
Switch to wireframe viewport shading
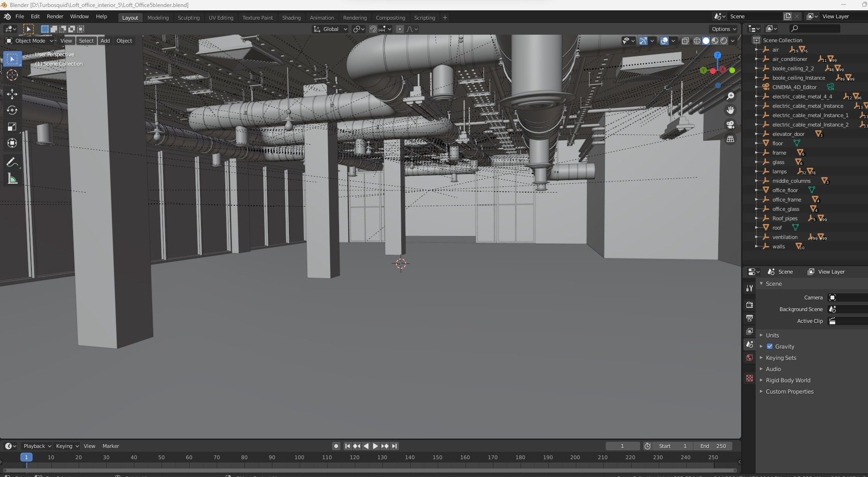(x=697, y=41)
